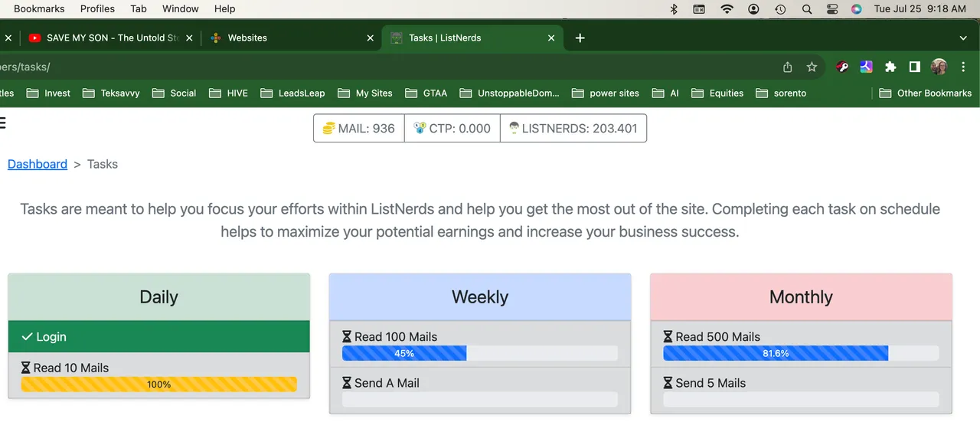The width and height of the screenshot is (980, 432).
Task: Select the Tasks | ListNerds tab
Action: click(x=472, y=38)
